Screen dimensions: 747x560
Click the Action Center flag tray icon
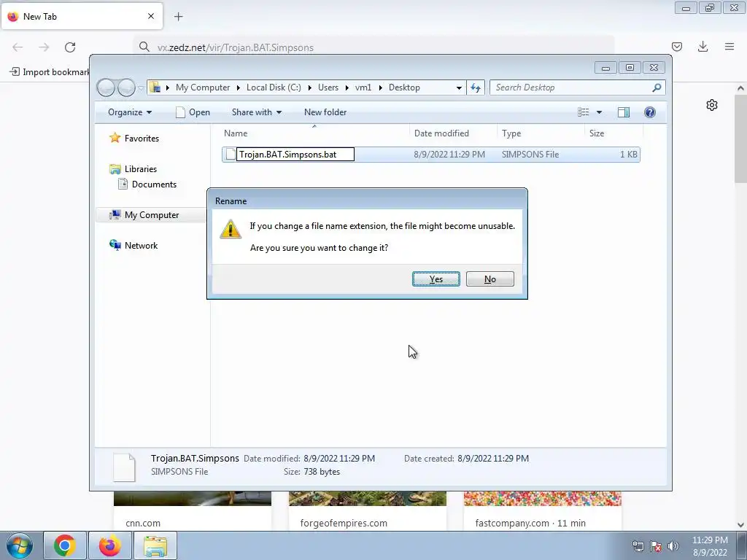[656, 546]
